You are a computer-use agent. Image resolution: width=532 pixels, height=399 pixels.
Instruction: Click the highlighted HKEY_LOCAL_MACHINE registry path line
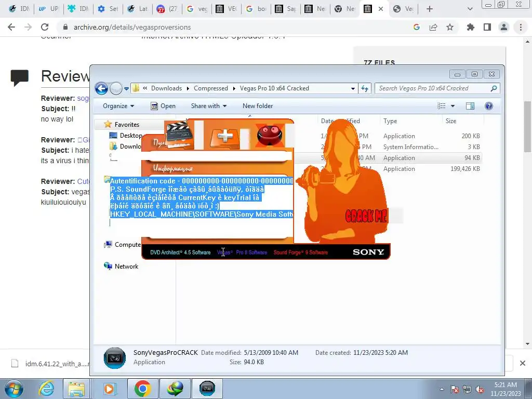coord(202,214)
